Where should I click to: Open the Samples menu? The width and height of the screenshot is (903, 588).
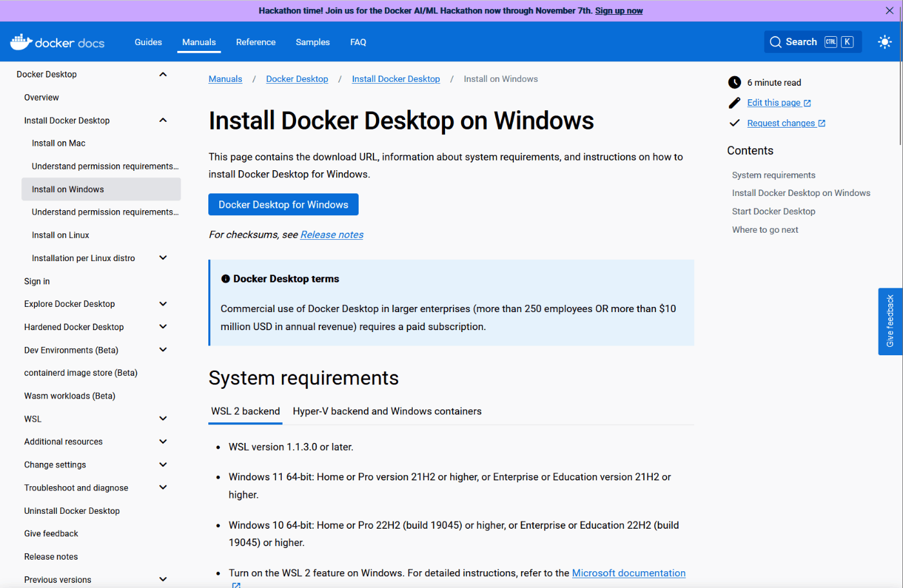click(x=313, y=42)
